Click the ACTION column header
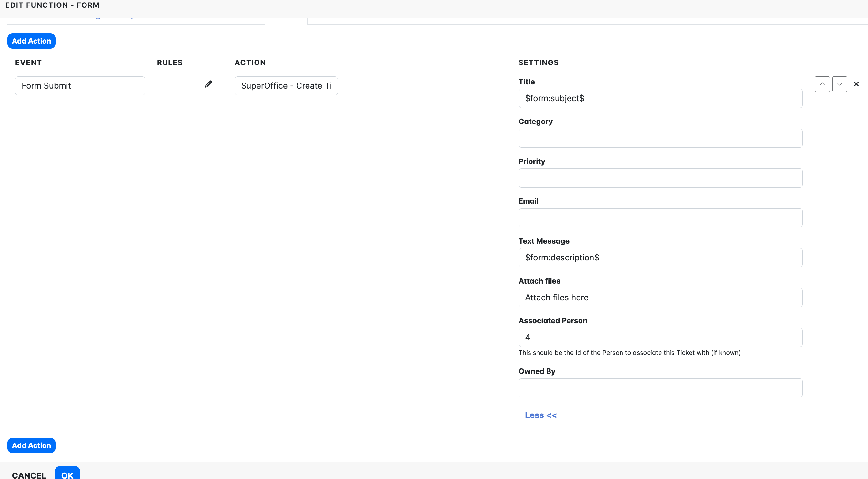The width and height of the screenshot is (868, 479). 250,63
